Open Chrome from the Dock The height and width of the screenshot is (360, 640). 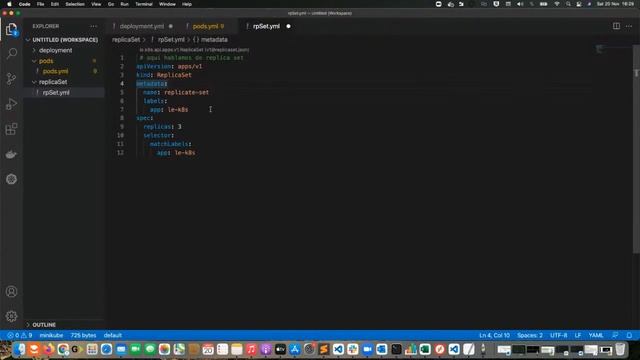[x=63, y=349]
